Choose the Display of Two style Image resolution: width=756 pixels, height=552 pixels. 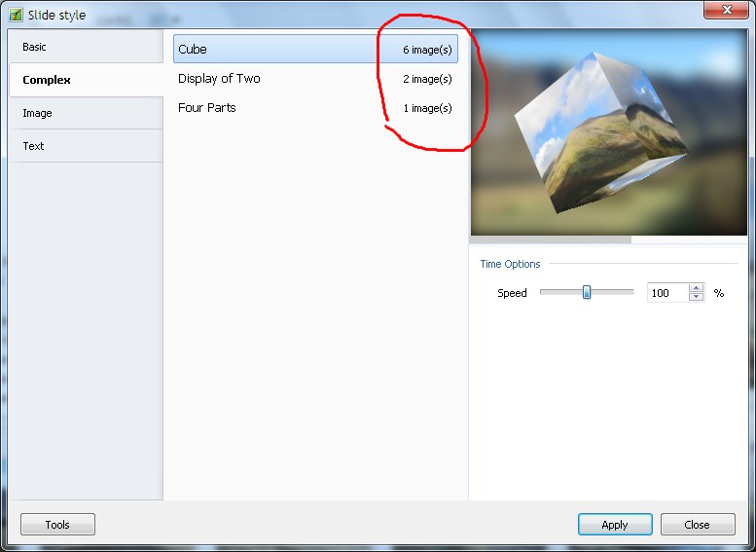coord(315,78)
